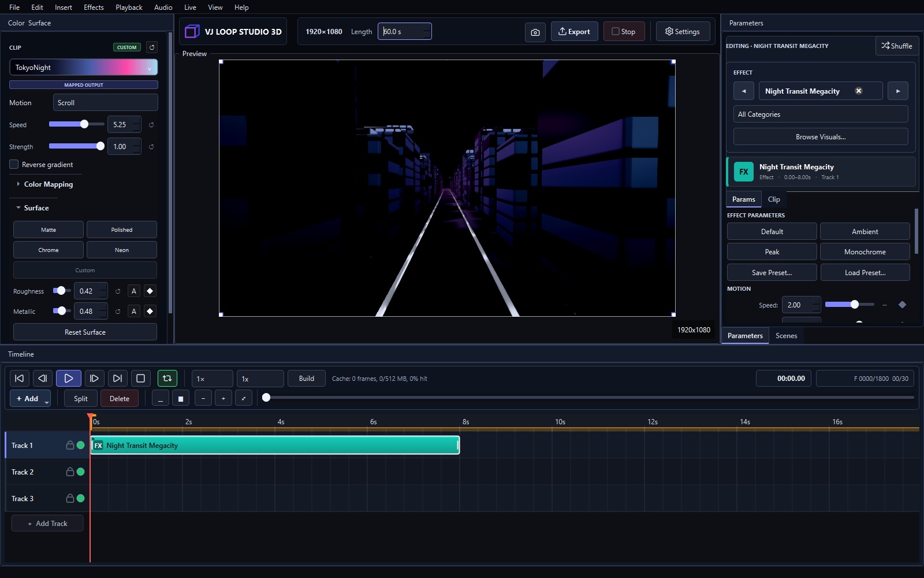The height and width of the screenshot is (578, 924).
Task: Reset the Metallic value
Action: 118,312
